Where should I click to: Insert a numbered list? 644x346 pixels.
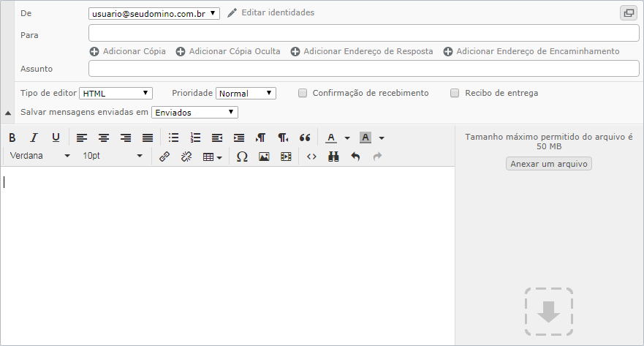pyautogui.click(x=195, y=138)
